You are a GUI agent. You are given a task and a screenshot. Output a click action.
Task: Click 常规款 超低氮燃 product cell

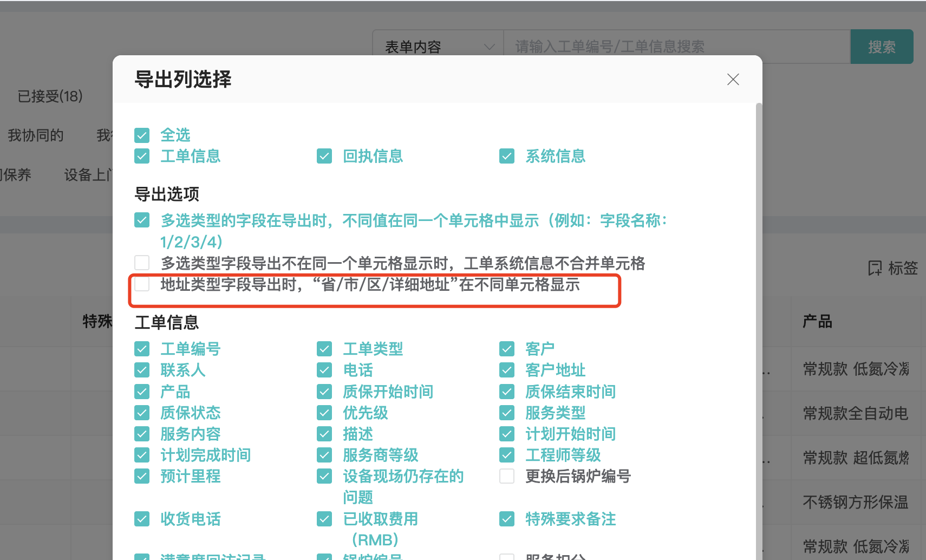856,458
